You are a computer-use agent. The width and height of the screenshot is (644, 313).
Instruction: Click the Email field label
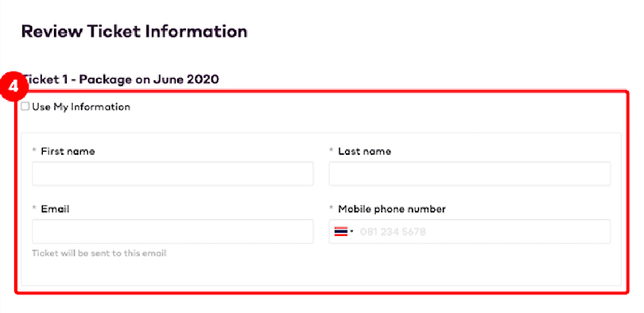55,209
